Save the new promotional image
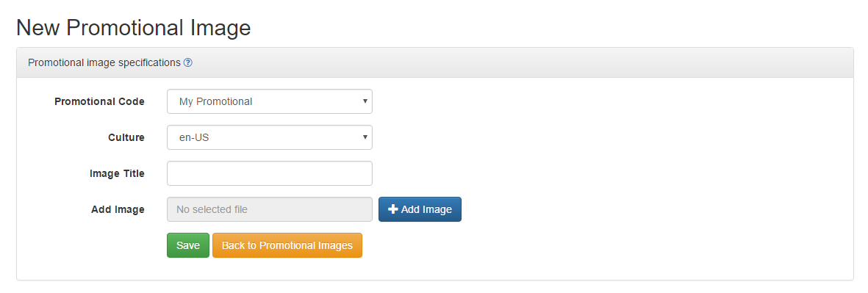The image size is (868, 293). (x=188, y=245)
